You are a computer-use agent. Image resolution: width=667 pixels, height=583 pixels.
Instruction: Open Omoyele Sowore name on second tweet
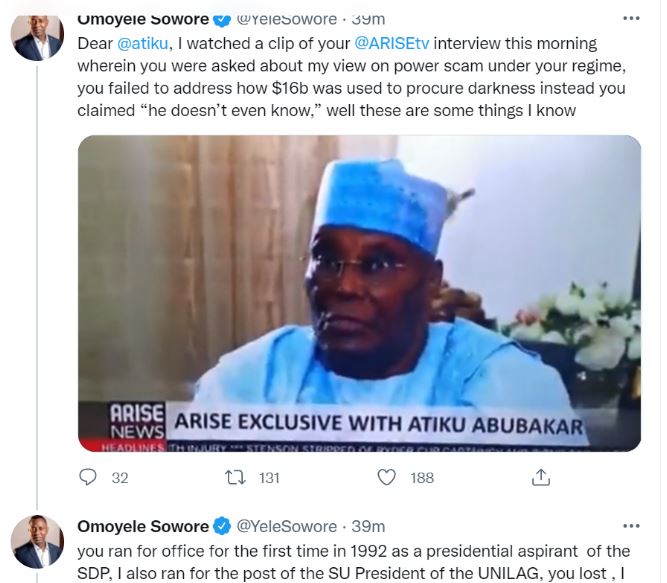click(143, 526)
